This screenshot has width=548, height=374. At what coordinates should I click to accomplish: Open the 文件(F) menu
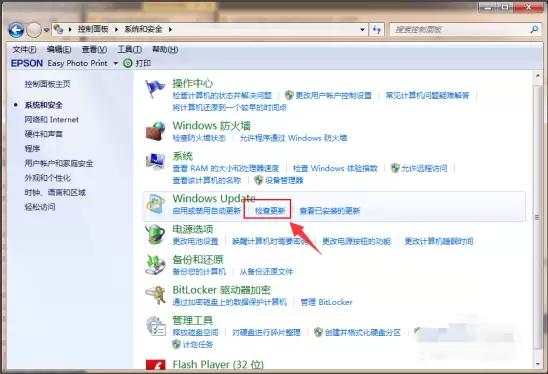pyautogui.click(x=24, y=50)
